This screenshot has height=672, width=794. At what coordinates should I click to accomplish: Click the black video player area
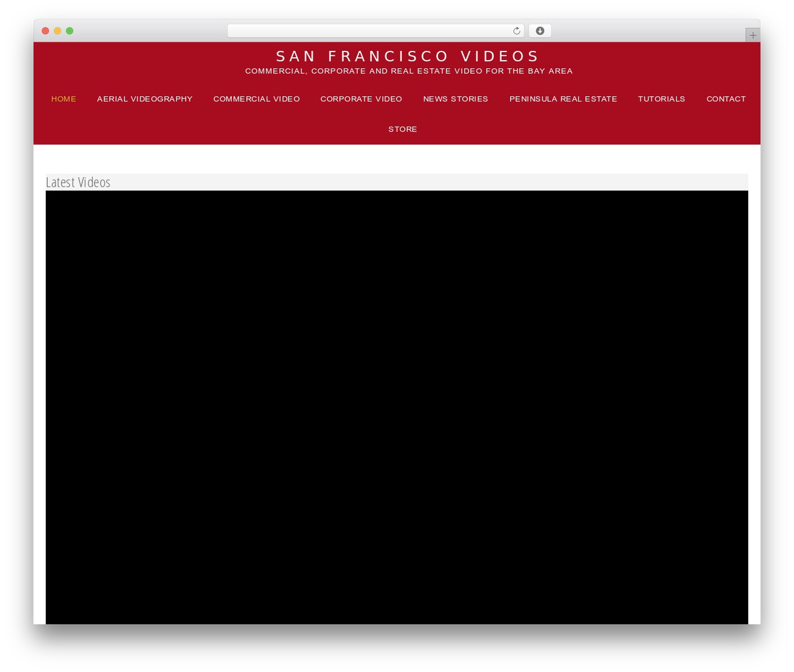coord(397,407)
